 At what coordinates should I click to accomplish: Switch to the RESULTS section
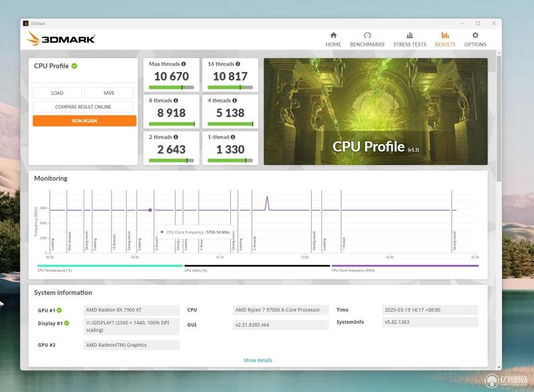coord(445,39)
